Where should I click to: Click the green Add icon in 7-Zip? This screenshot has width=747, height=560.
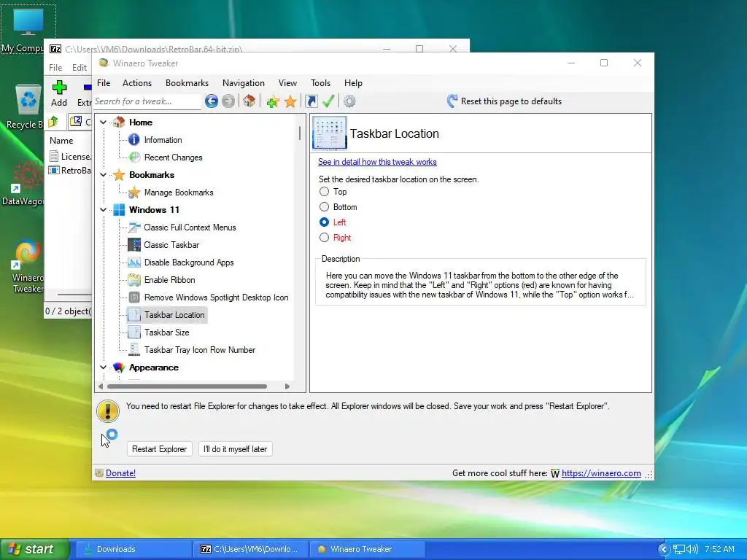click(59, 87)
